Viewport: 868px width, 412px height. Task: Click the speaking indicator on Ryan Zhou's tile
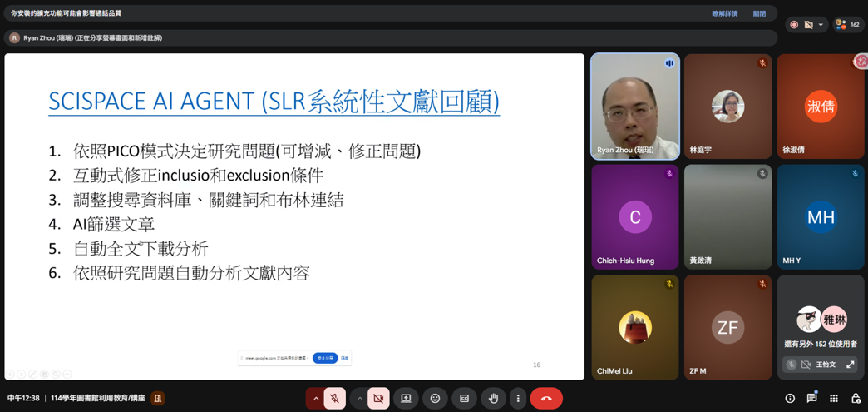pos(669,63)
